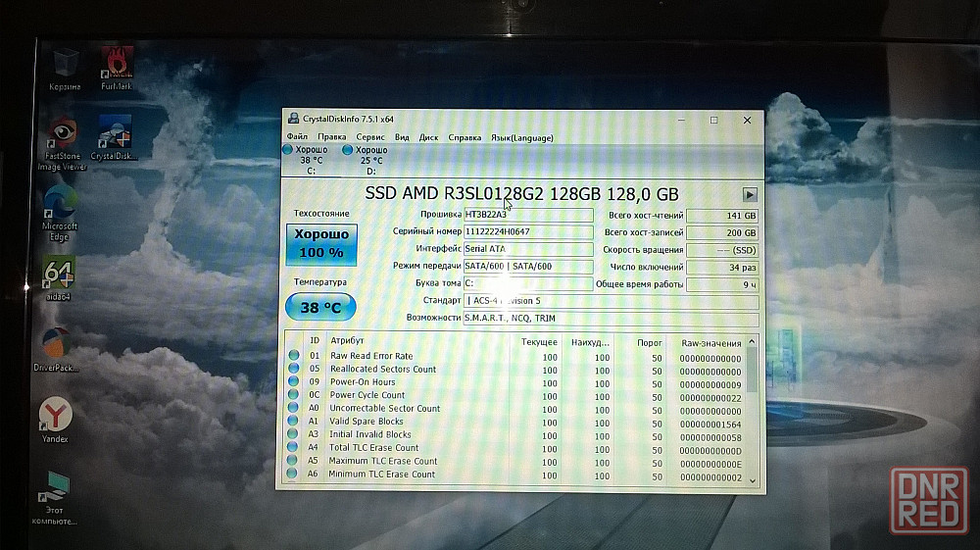The height and width of the screenshot is (550, 980).
Task: Open the Recycle Bin (Корзина) desktop icon
Action: (65, 70)
